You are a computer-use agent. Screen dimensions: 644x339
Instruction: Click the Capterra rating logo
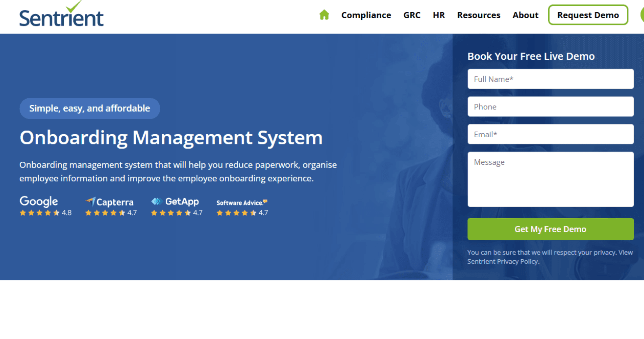tap(109, 202)
